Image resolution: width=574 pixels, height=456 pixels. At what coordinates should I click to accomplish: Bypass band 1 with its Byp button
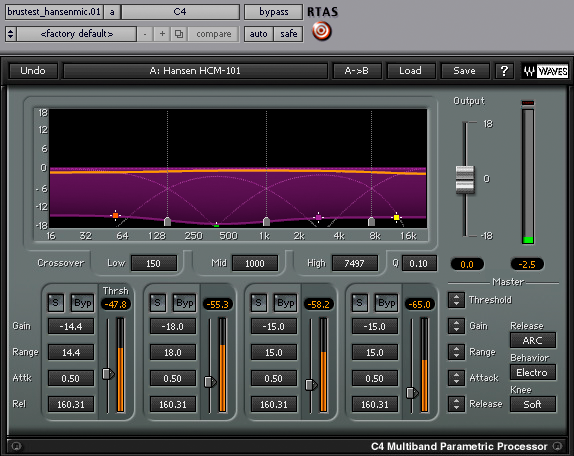82,303
